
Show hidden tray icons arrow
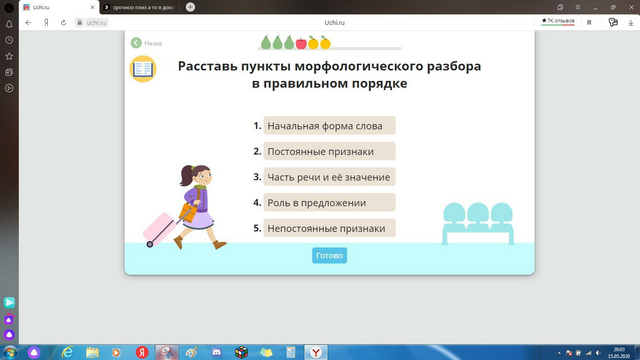point(559,353)
